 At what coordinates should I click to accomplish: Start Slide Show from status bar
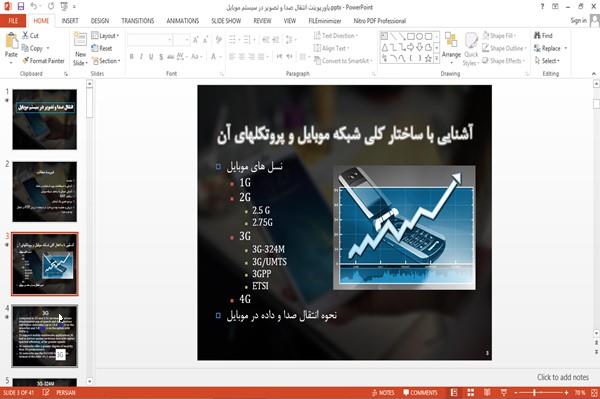point(504,393)
